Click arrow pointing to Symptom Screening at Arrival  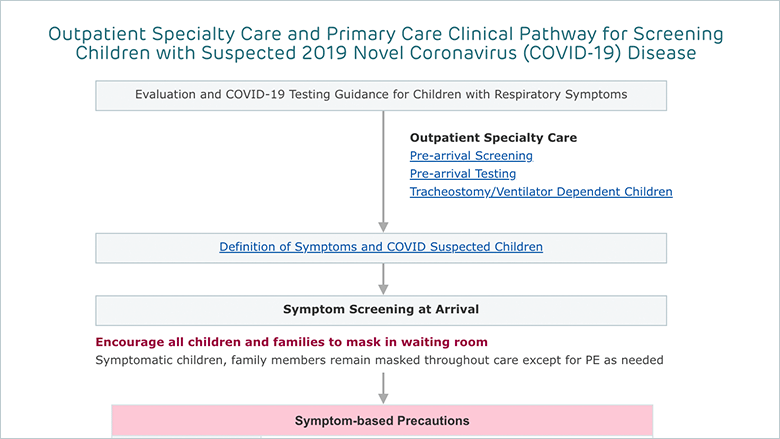(x=383, y=279)
